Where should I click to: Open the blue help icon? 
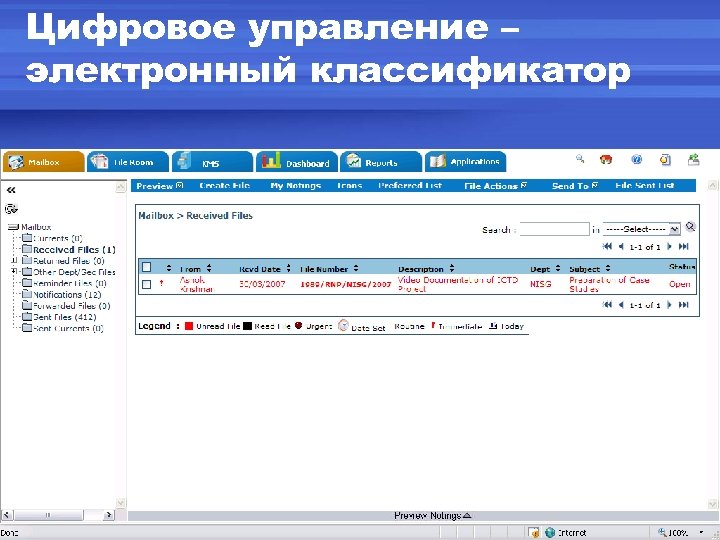point(636,159)
